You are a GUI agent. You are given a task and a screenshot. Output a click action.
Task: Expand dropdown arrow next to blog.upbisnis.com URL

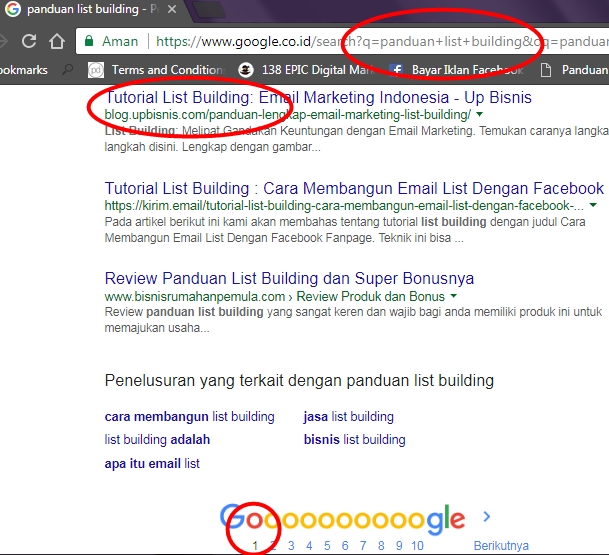[480, 114]
